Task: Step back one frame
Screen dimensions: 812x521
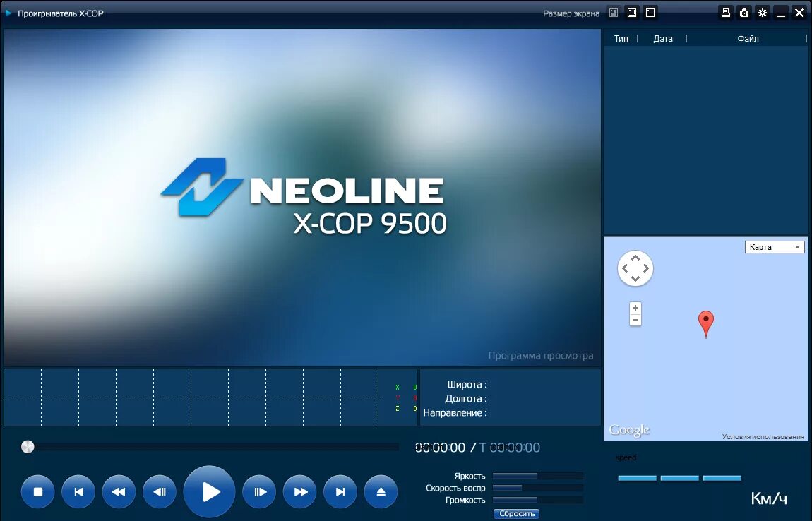Action: (160, 492)
